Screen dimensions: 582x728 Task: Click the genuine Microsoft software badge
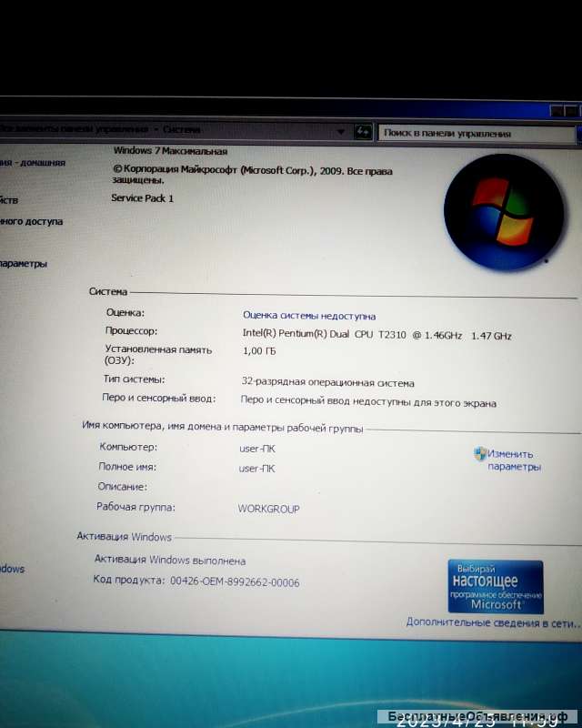[x=496, y=586]
